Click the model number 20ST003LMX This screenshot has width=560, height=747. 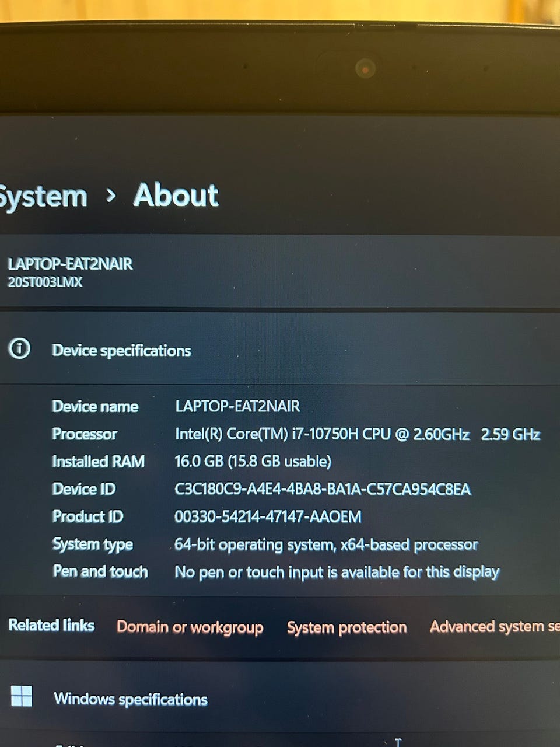point(45,282)
